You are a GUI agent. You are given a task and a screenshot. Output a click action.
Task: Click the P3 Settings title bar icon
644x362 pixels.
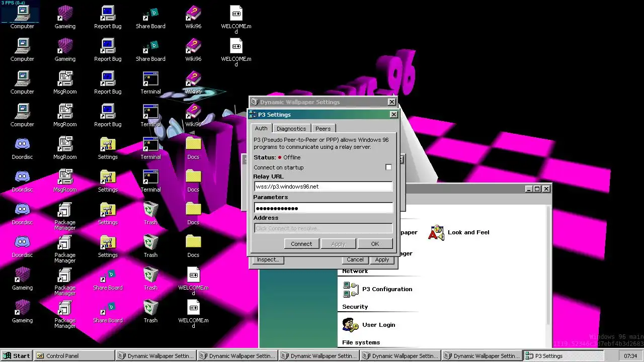pyautogui.click(x=254, y=115)
